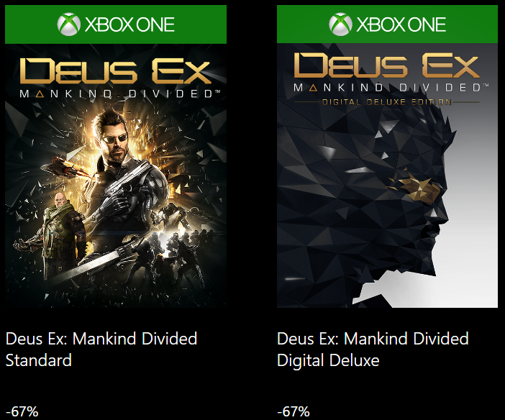The image size is (505, 420).
Task: Click the Mankind Divided subtitle on Deluxe cover
Action: tap(391, 87)
